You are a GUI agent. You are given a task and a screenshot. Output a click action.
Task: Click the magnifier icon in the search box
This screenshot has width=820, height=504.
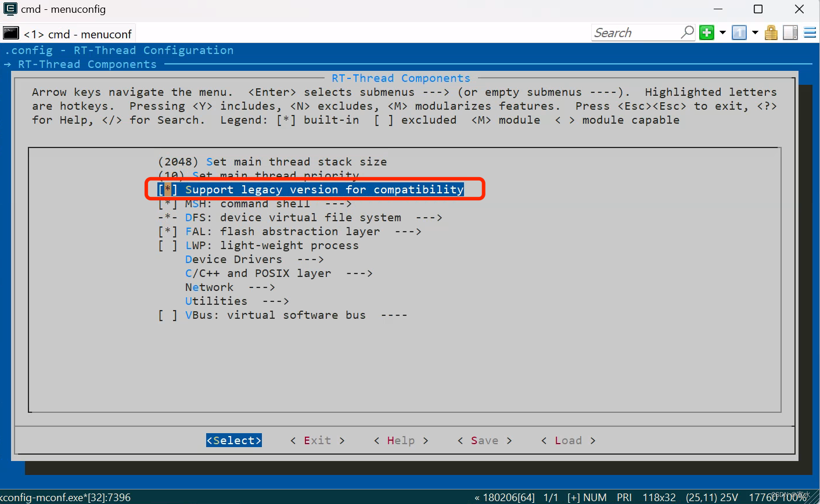pos(687,33)
